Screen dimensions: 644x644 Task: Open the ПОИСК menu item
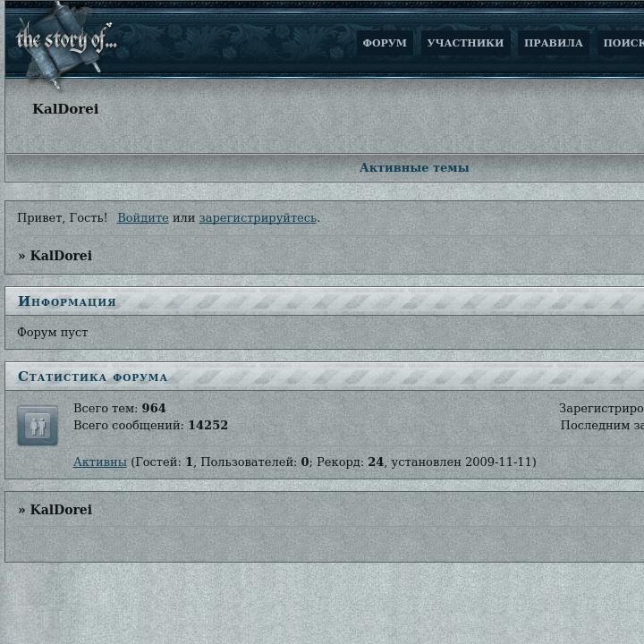pos(621,43)
